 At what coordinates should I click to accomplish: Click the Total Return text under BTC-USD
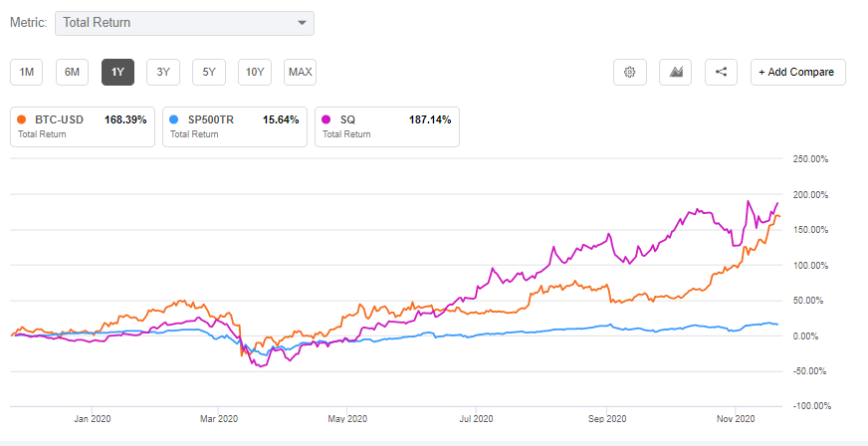coord(42,134)
